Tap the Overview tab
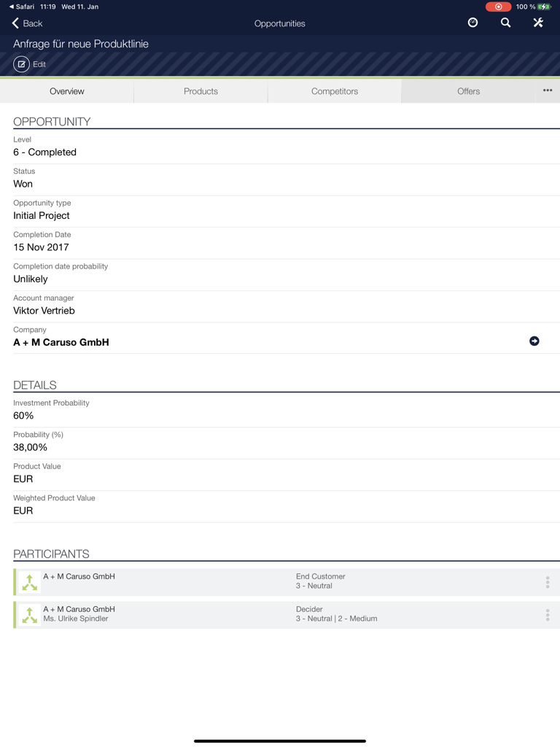 coord(66,90)
